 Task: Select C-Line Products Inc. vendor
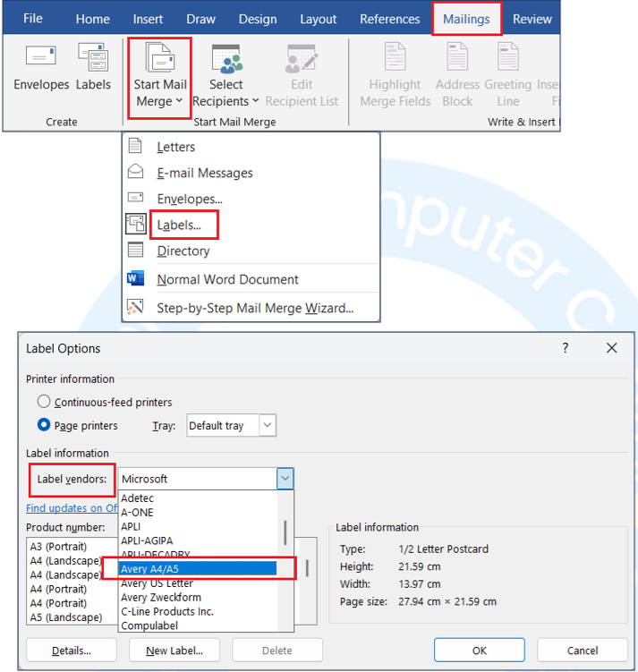pos(198,611)
